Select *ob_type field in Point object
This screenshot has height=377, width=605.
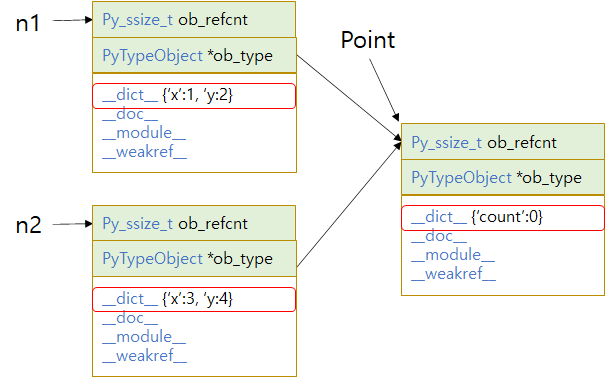pos(503,178)
